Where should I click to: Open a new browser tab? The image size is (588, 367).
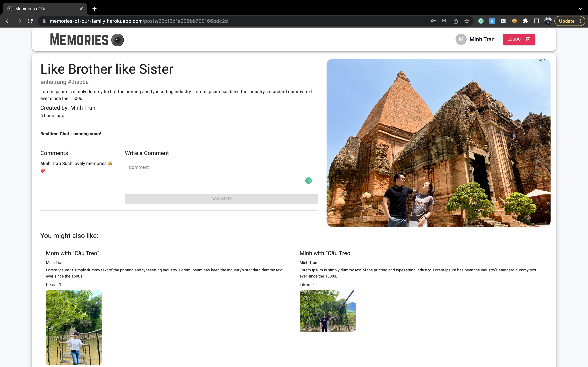click(x=94, y=9)
